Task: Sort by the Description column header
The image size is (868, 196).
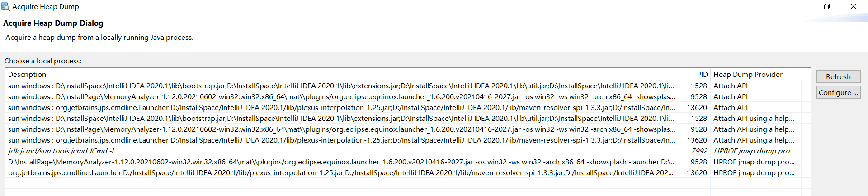Action: pyautogui.click(x=27, y=75)
